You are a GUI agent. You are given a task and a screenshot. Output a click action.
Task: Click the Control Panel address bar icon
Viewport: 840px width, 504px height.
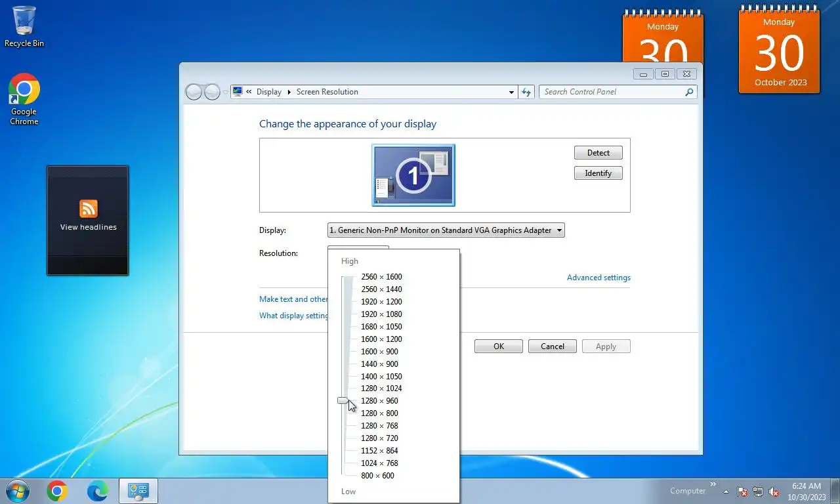[x=238, y=92]
